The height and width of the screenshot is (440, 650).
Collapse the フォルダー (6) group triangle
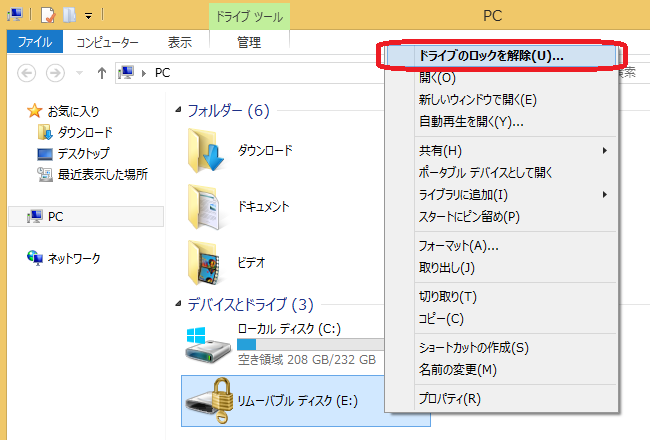178,110
